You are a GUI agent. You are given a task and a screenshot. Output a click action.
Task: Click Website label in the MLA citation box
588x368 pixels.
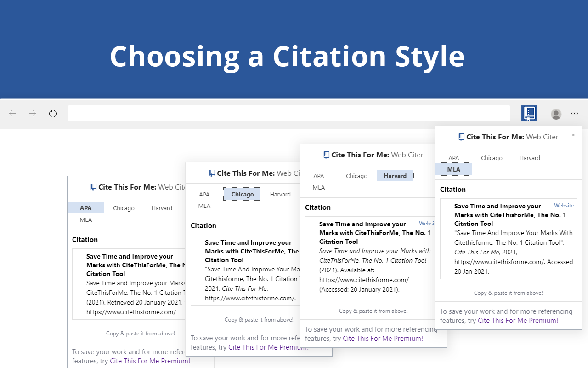564,206
